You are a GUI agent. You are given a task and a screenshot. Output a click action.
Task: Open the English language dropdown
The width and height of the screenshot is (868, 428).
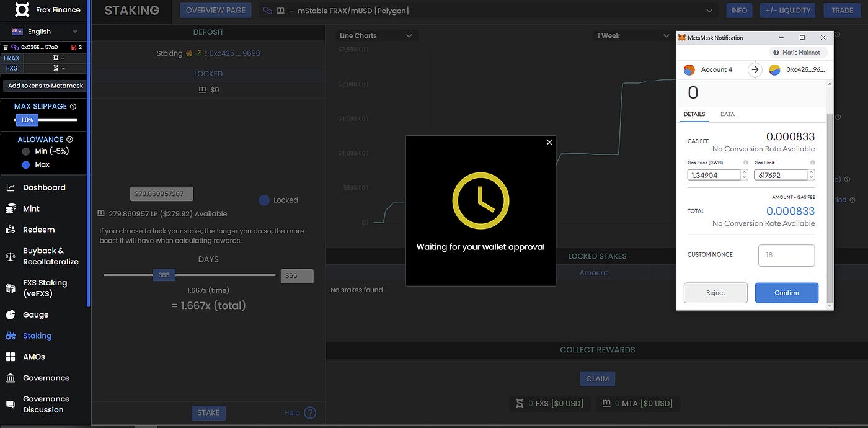(45, 32)
